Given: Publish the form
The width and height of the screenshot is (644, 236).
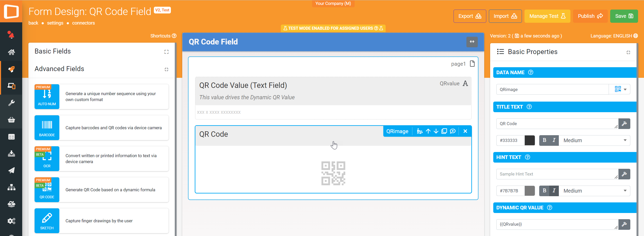Looking at the screenshot, I should (590, 16).
